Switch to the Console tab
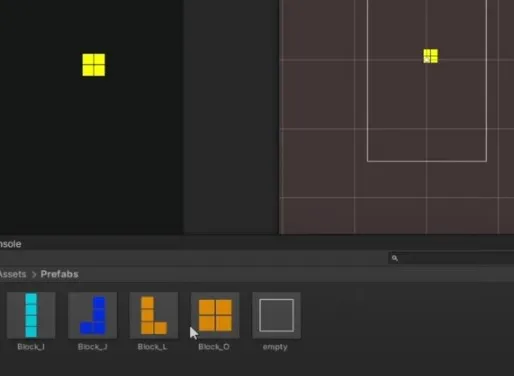 click(10, 244)
